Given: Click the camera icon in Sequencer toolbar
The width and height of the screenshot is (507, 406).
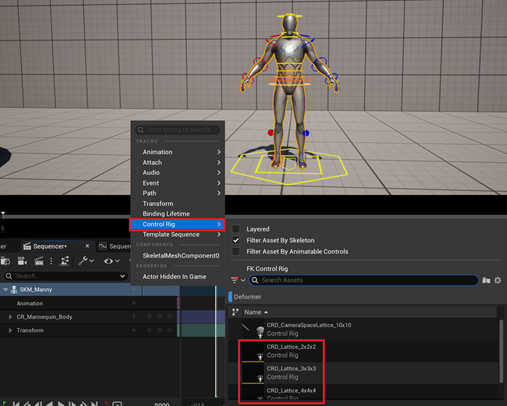Looking at the screenshot, I should pyautogui.click(x=22, y=261).
